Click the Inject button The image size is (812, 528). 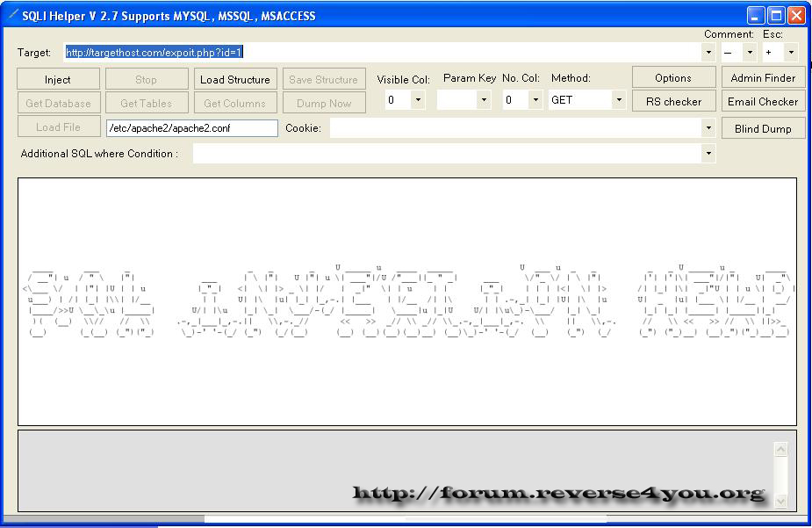click(58, 79)
